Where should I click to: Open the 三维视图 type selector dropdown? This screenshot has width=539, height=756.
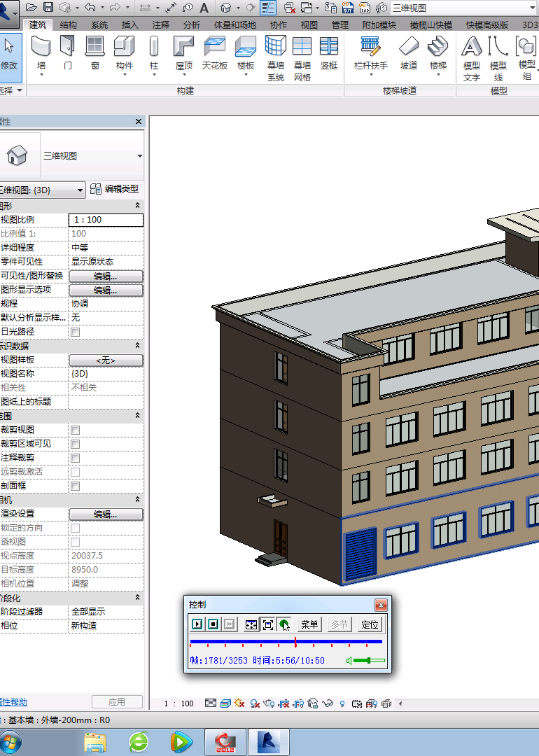tap(140, 156)
